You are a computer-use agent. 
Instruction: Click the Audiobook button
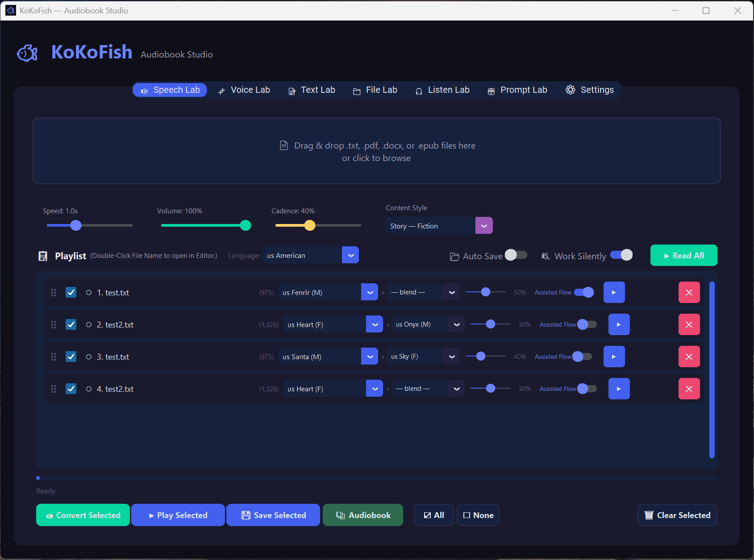pos(363,515)
